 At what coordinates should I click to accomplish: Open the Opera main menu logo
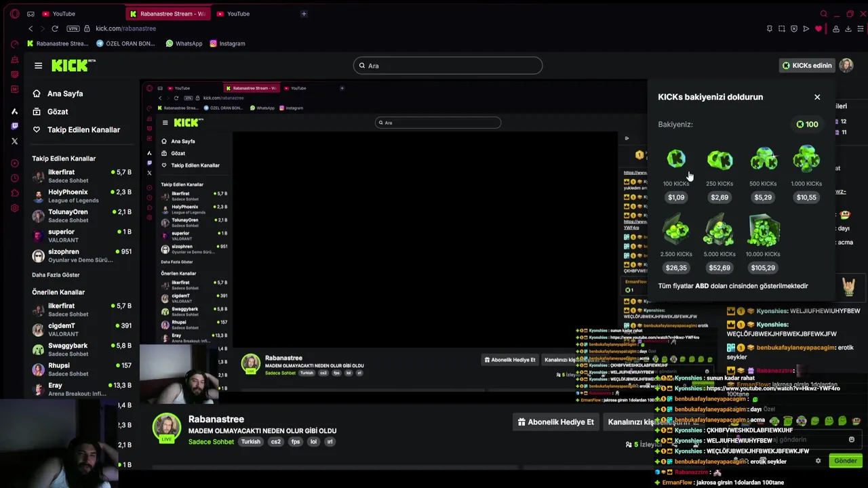click(15, 14)
